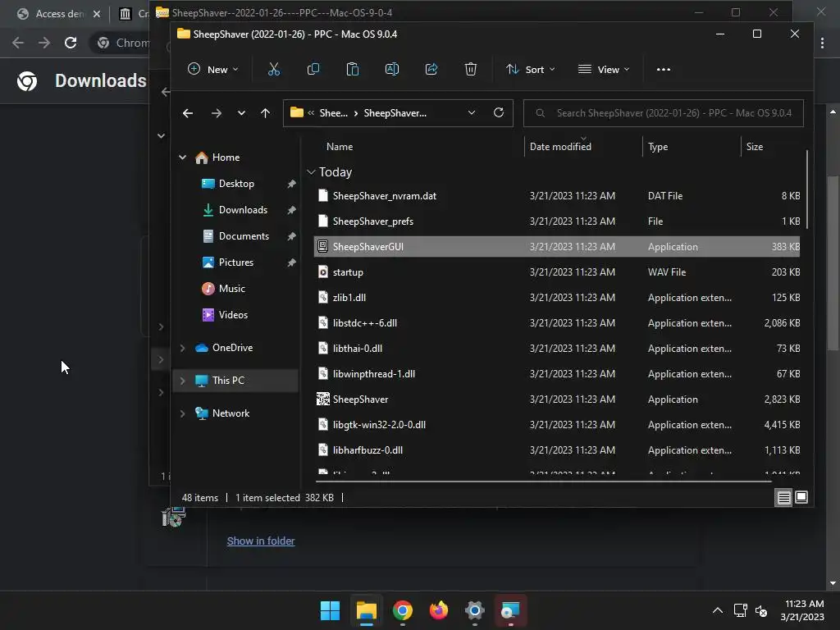Open Pictures in the navigation pane
The height and width of the screenshot is (630, 840).
[x=235, y=262]
